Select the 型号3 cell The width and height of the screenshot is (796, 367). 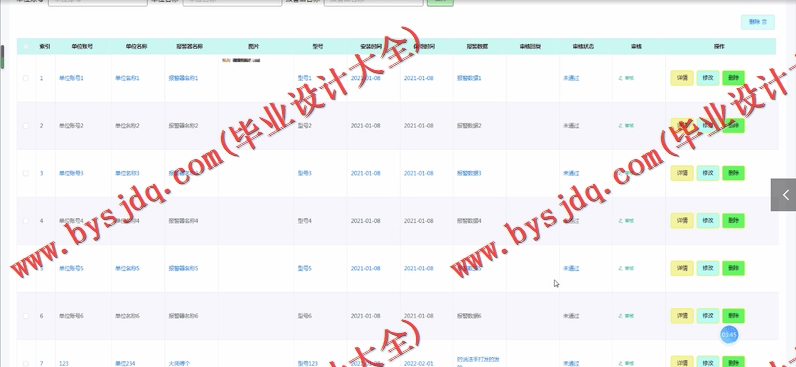pyautogui.click(x=305, y=173)
